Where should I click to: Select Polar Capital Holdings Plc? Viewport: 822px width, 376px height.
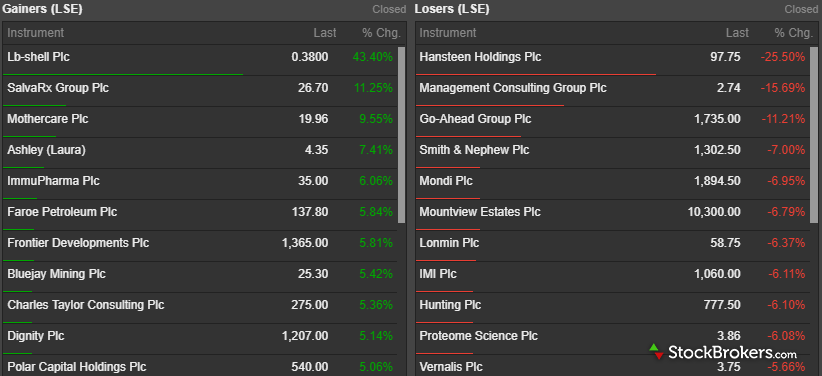[x=77, y=366]
